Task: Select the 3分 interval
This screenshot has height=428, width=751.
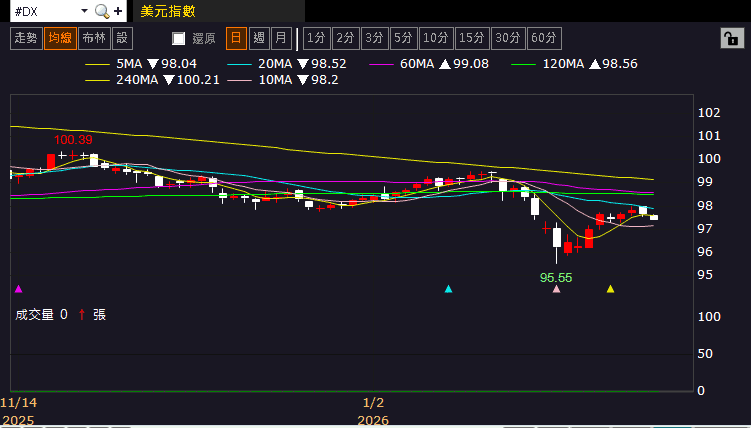Action: tap(375, 38)
